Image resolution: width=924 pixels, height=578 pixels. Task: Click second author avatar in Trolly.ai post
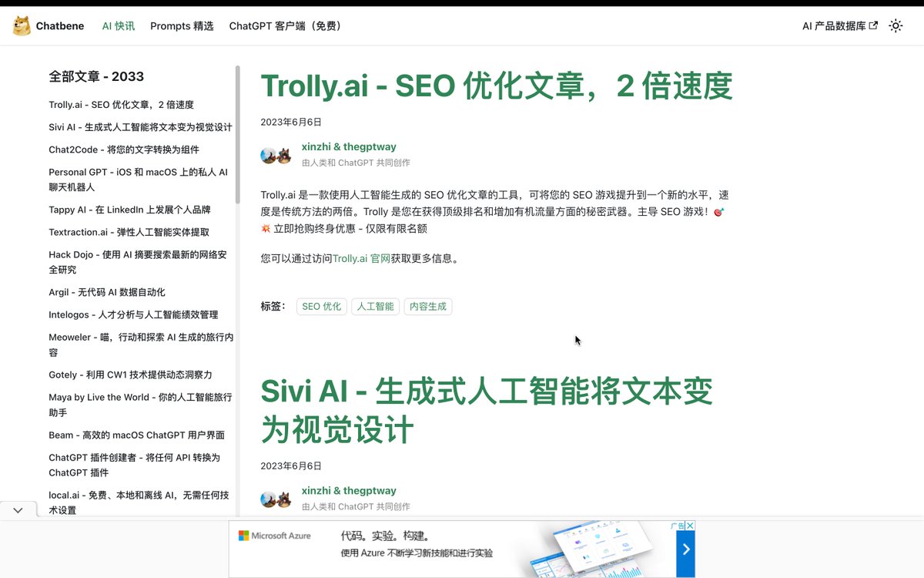tap(283, 155)
